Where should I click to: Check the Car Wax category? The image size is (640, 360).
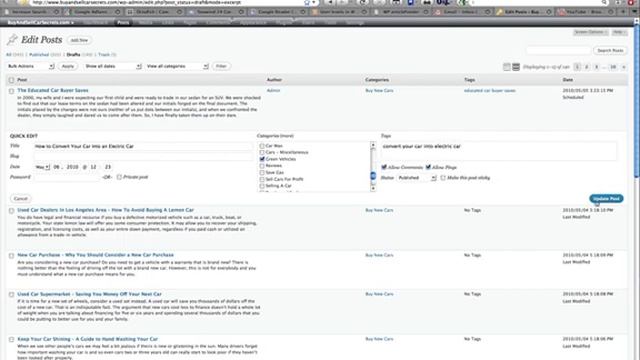(x=262, y=146)
